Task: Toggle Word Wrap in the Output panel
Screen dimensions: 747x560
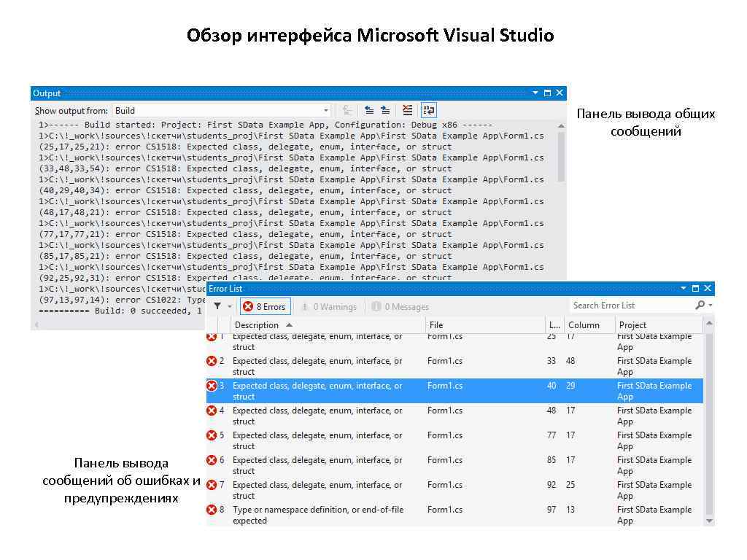Action: 428,111
